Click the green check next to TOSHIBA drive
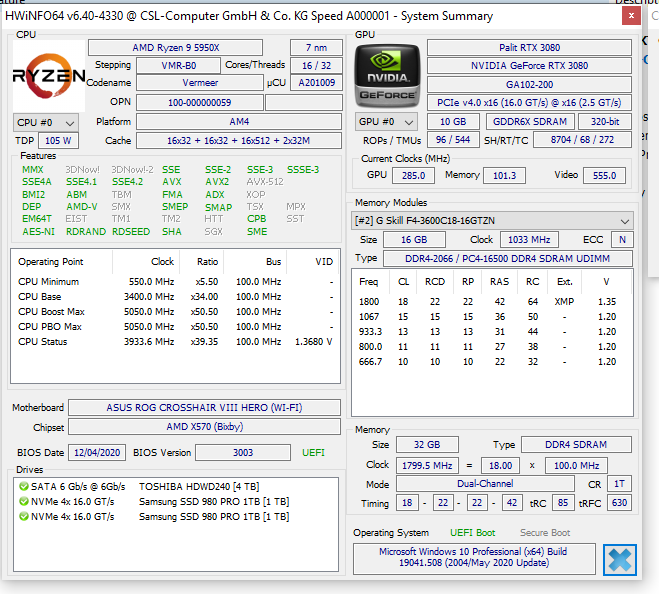The height and width of the screenshot is (594, 659). click(24, 486)
